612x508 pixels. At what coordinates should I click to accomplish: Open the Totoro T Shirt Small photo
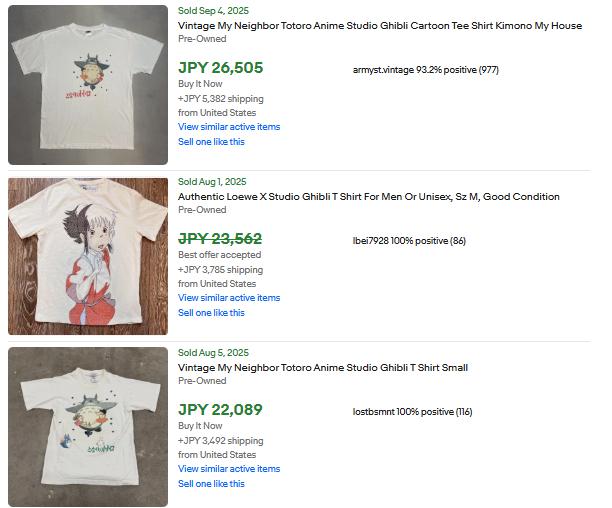tap(88, 427)
